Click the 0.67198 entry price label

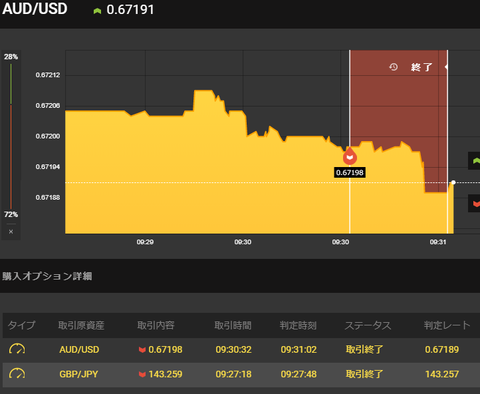(x=350, y=172)
